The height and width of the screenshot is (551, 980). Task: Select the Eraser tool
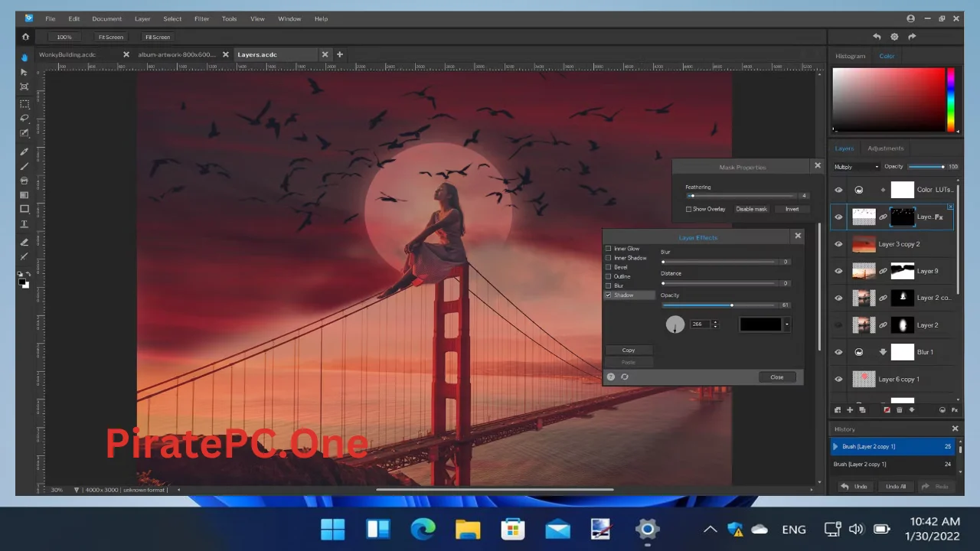point(24,242)
